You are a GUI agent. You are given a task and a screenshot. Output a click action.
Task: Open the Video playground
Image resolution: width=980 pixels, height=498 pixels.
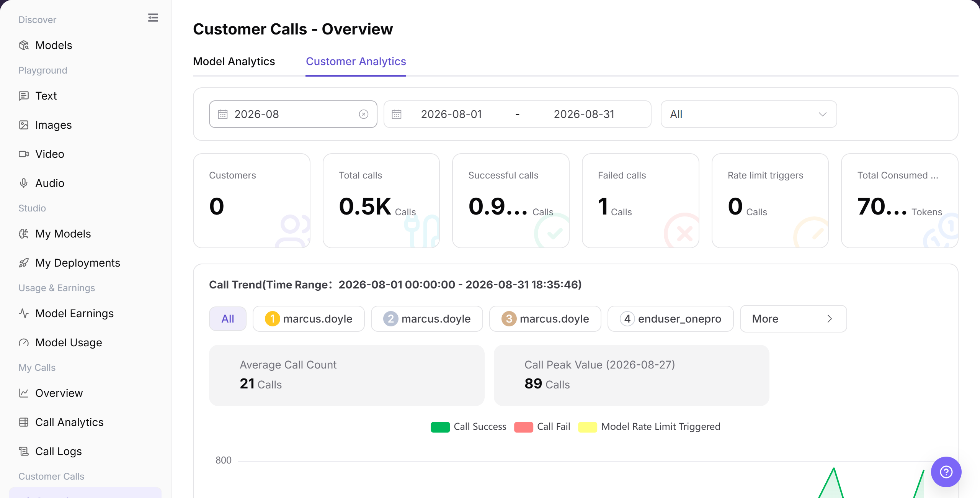[x=41, y=154]
